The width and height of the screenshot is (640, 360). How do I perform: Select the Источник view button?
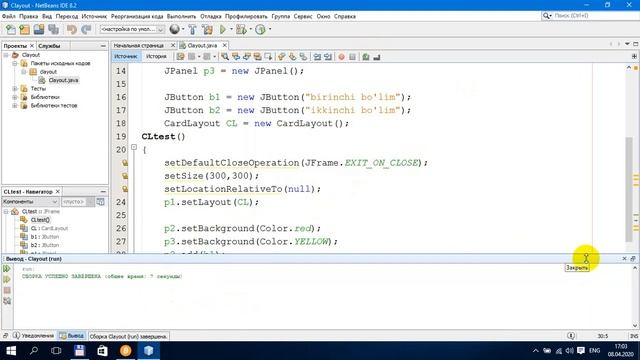[126, 57]
